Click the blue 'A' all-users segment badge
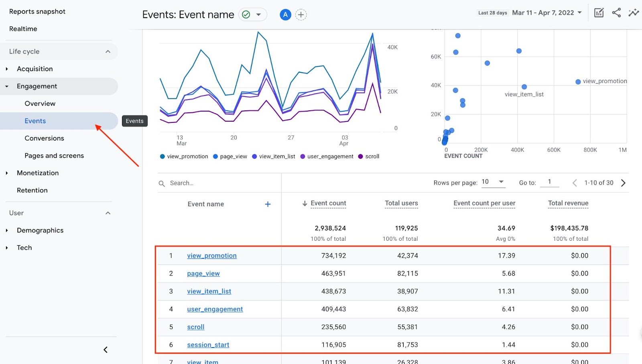Image resolution: width=642 pixels, height=364 pixels. 285,15
